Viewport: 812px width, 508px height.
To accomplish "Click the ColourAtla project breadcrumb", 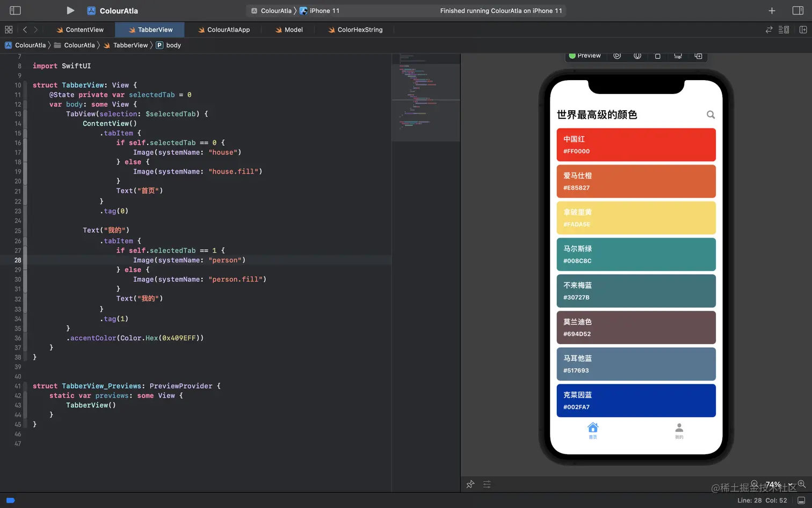I will coord(25,45).
